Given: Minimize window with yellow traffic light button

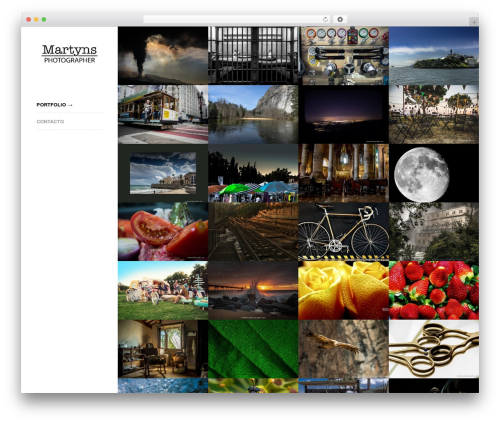Looking at the screenshot, I should click(x=36, y=19).
